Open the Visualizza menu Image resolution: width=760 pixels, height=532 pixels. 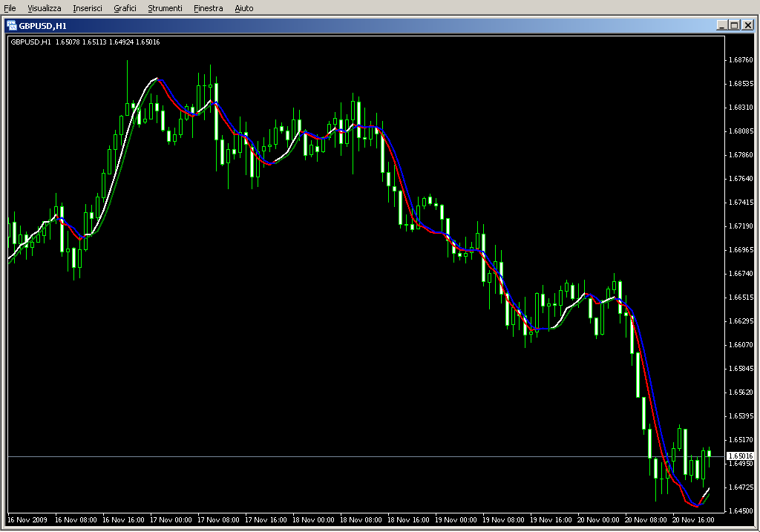45,8
